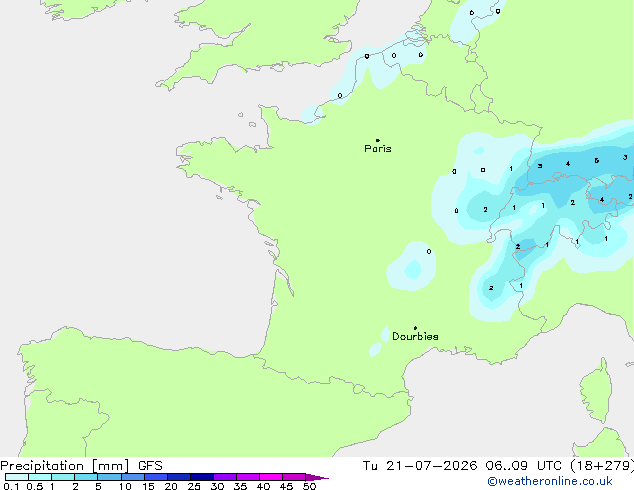Click the legend scale label "30"
Screen dimensions: 634x490
[x=217, y=486]
